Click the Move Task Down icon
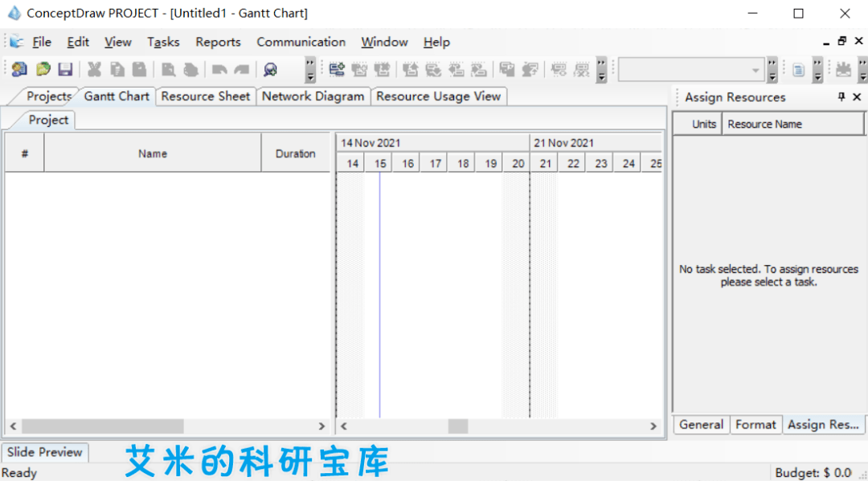 pyautogui.click(x=433, y=69)
